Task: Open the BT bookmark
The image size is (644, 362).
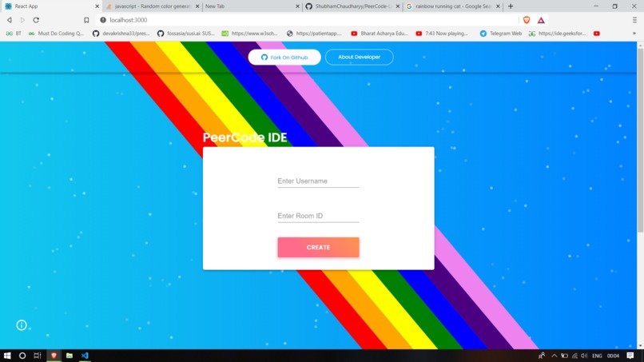Action: [x=14, y=34]
